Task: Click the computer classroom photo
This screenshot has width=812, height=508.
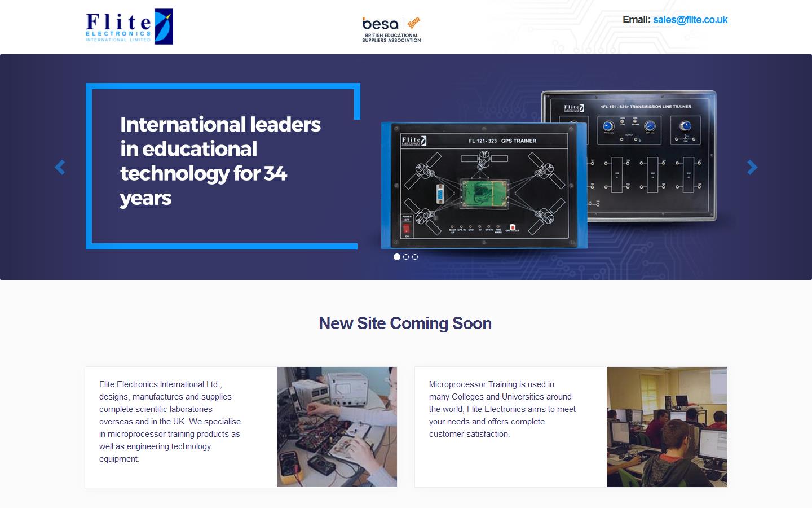Action: coord(667,427)
